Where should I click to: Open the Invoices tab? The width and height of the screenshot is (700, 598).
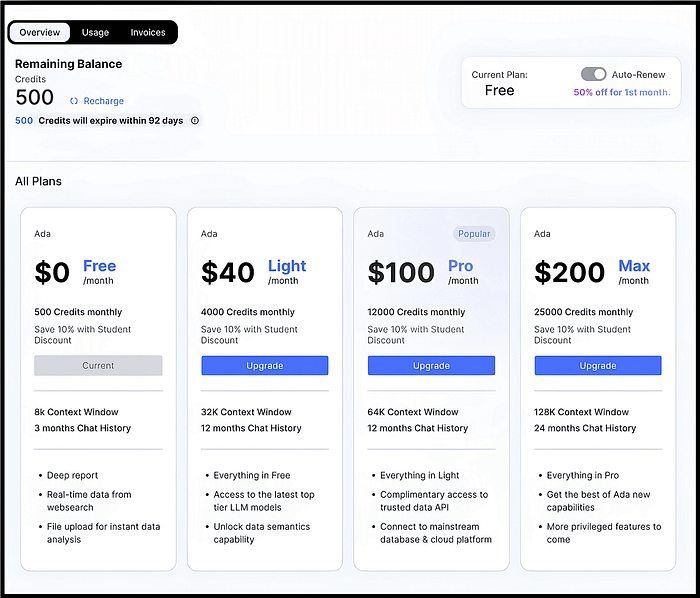(148, 32)
